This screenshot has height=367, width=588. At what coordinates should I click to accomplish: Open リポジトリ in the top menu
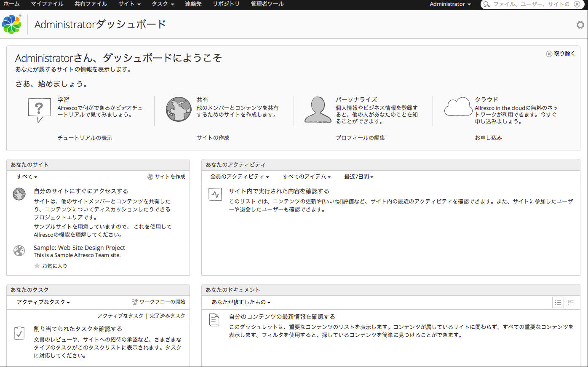point(226,4)
